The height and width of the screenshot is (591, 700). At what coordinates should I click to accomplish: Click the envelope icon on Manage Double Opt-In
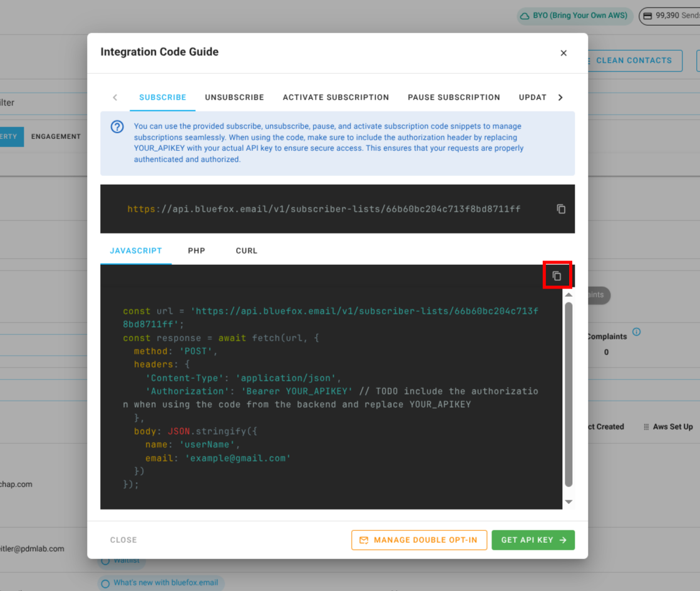[365, 540]
